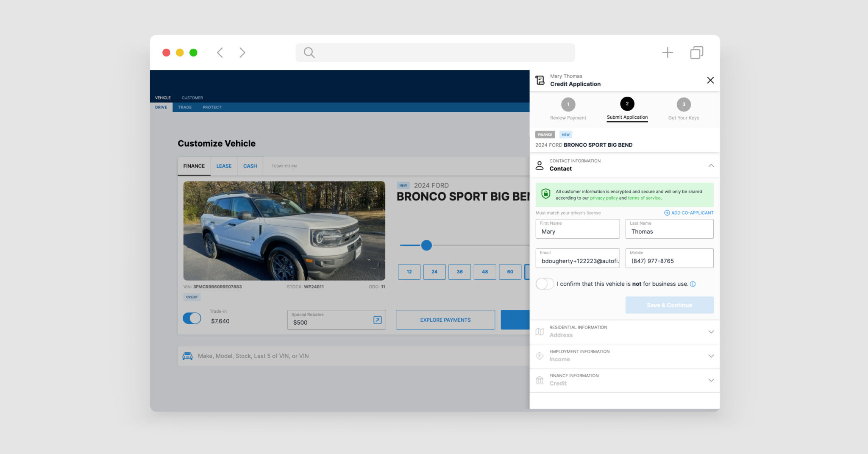Select the 36 month term option
This screenshot has height=454, width=868.
click(x=459, y=272)
